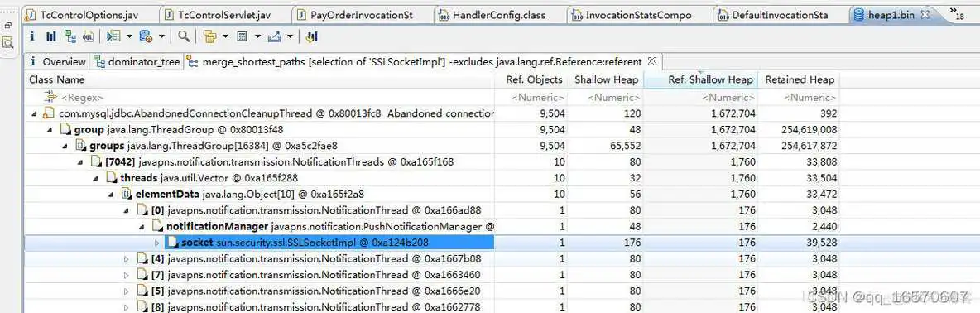The image size is (980, 313).
Task: Switch to HandlerConfig.class editor tab
Action: click(499, 14)
